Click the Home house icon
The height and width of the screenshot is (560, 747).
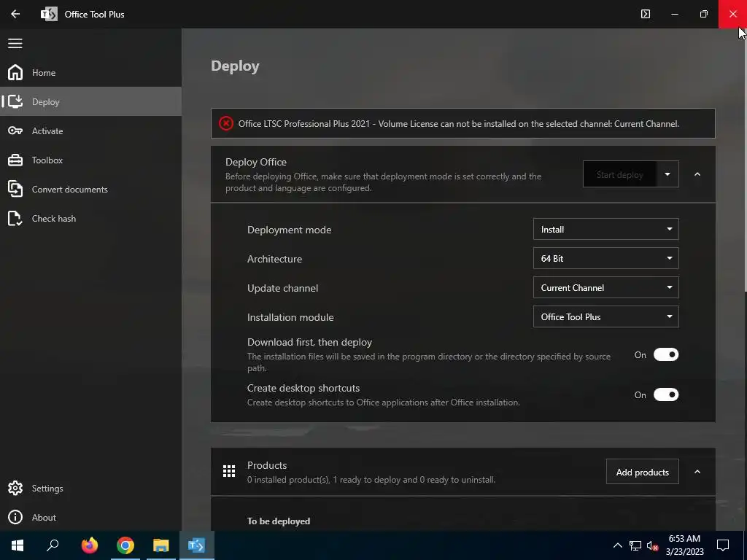coord(15,72)
